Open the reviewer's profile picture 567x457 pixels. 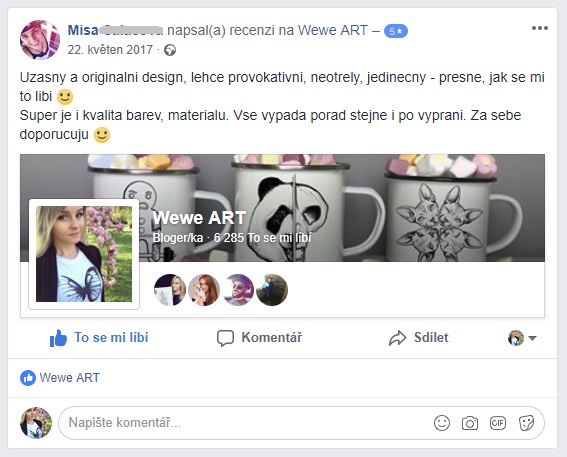(40, 40)
